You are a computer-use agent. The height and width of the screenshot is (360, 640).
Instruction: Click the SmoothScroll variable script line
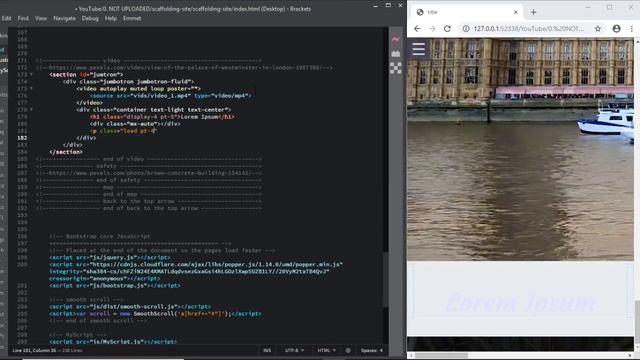point(155,313)
